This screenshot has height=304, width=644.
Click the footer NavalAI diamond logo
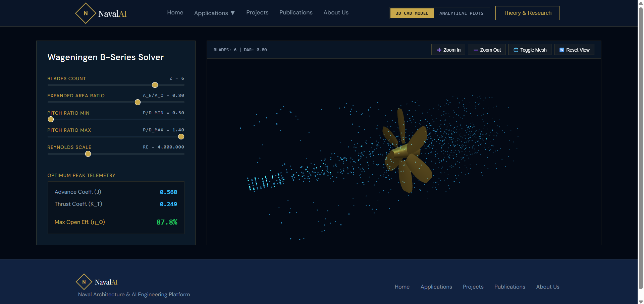84,282
